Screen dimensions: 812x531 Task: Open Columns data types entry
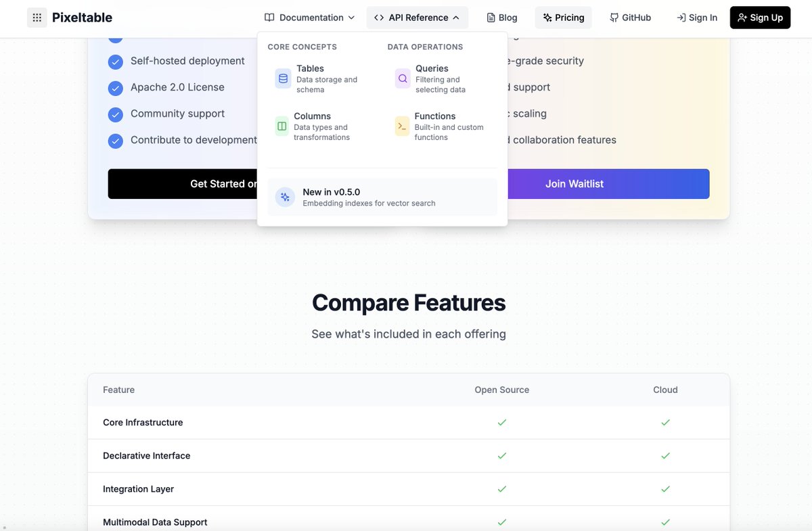point(322,126)
